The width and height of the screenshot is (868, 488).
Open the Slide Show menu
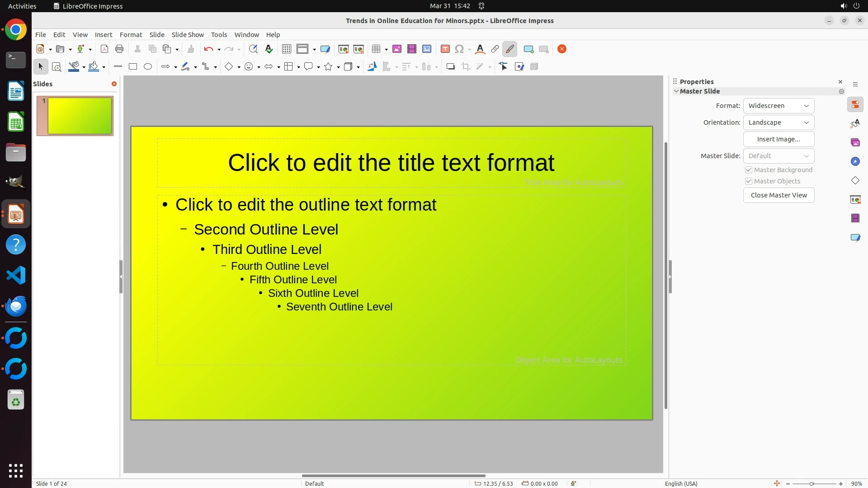[x=188, y=35]
